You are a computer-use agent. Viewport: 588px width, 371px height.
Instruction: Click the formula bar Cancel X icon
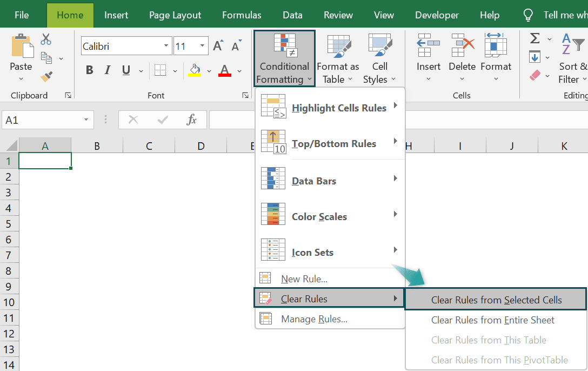pos(133,120)
